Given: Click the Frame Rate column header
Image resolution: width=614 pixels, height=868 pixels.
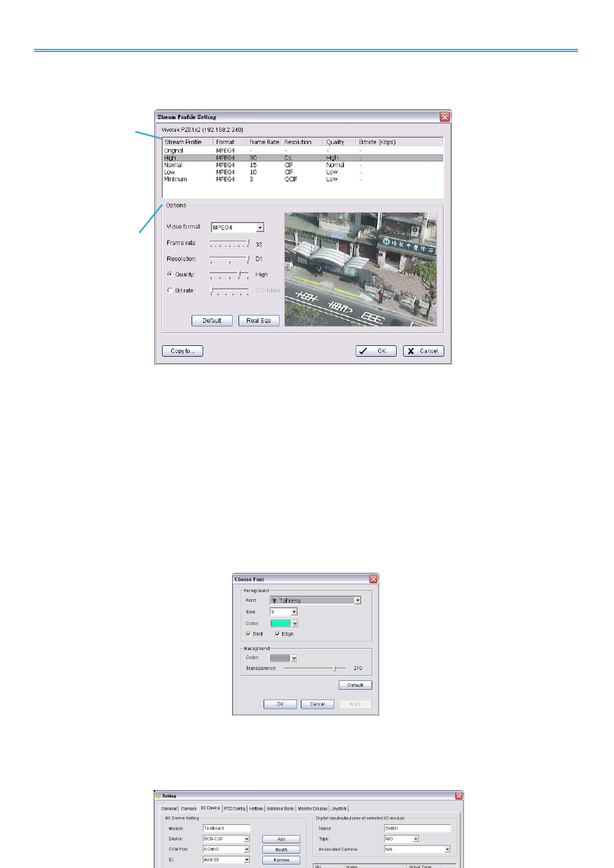Looking at the screenshot, I should (x=265, y=142).
